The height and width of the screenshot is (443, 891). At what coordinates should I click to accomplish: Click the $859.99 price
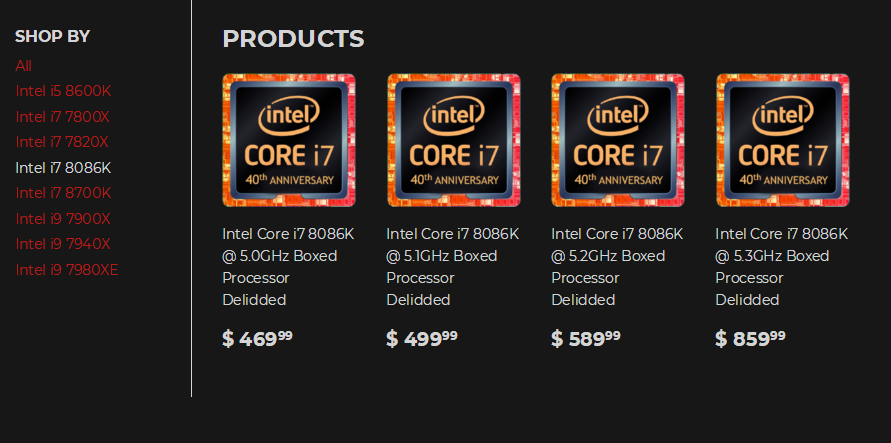(750, 339)
